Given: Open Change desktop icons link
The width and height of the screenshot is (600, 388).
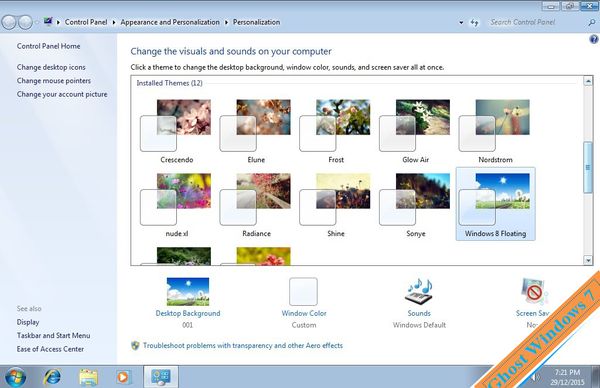Looking at the screenshot, I should pos(51,67).
